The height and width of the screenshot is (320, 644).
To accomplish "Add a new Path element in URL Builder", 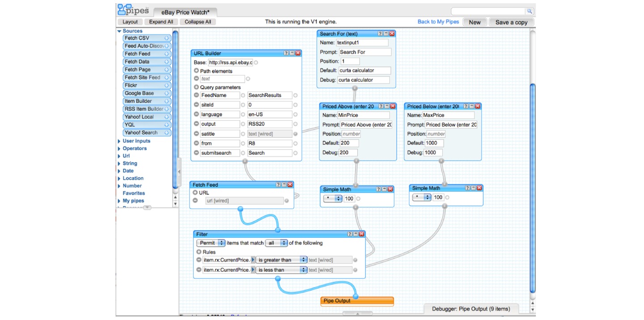I will click(196, 71).
